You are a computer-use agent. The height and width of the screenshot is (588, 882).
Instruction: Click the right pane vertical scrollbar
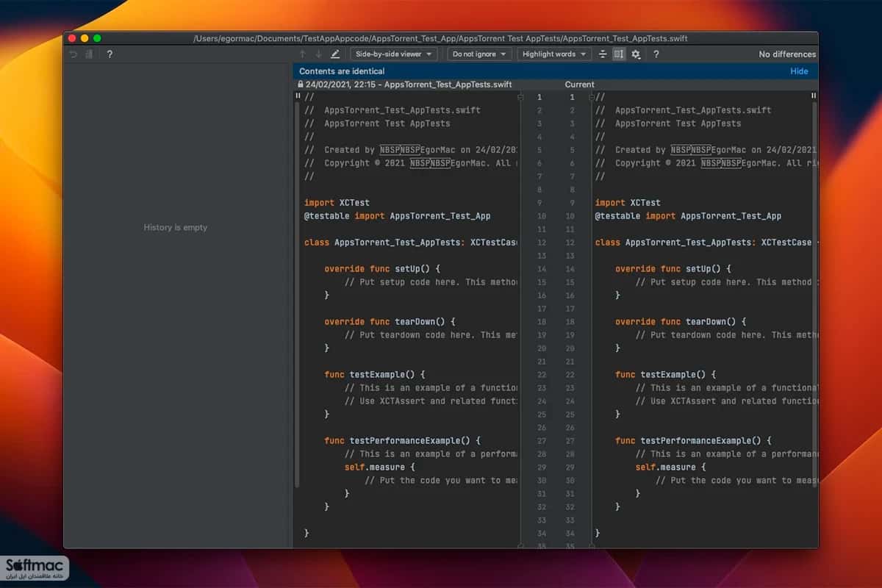pyautogui.click(x=815, y=294)
